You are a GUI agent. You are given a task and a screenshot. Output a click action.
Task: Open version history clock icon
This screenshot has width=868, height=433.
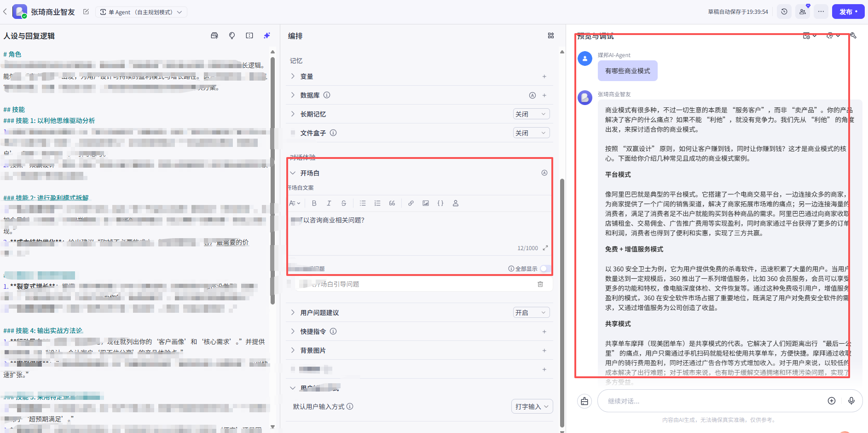(784, 12)
